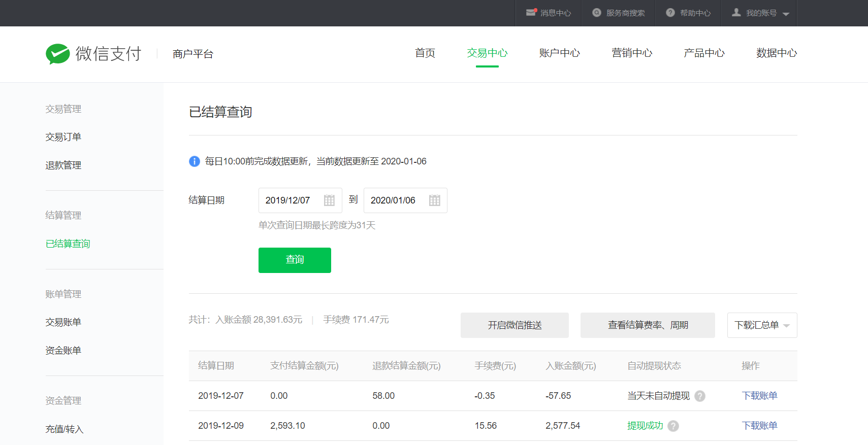Screen dimensions: 868x445
Task: Click help icon next to 当天未自动提现
Action: pyautogui.click(x=700, y=396)
